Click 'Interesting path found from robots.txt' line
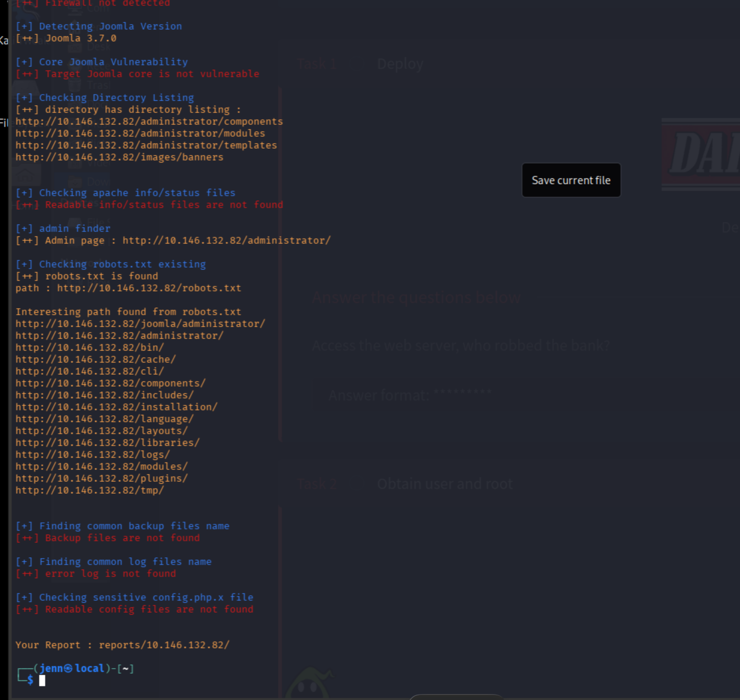The height and width of the screenshot is (700, 740). tap(128, 312)
